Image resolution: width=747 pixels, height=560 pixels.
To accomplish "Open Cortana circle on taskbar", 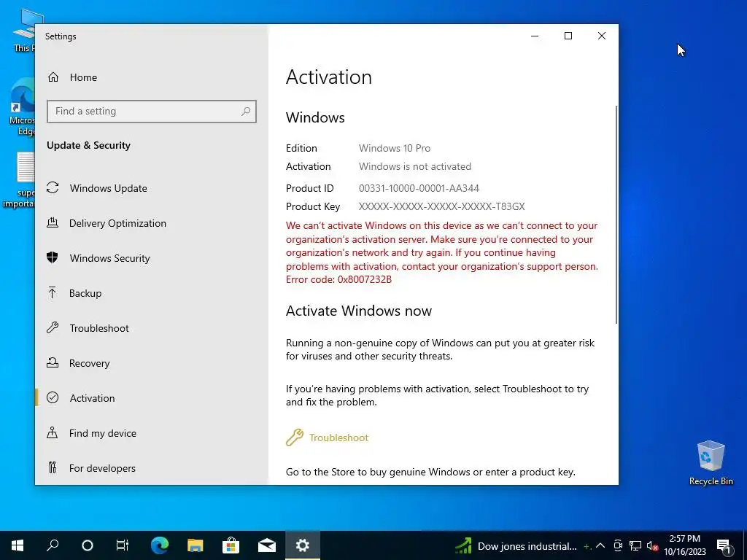I will [x=88, y=545].
